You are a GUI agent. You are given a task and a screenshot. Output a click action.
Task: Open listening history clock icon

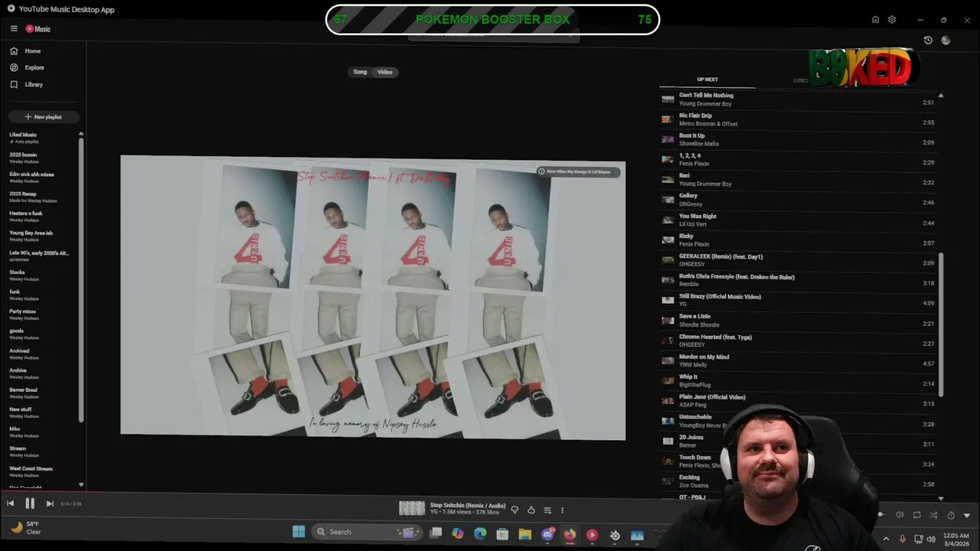click(x=928, y=40)
